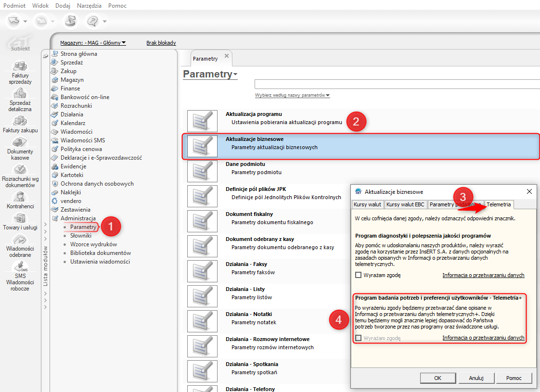Select Ustawienia wiadomości under Administracja
This screenshot has width=540, height=392.
(100, 261)
